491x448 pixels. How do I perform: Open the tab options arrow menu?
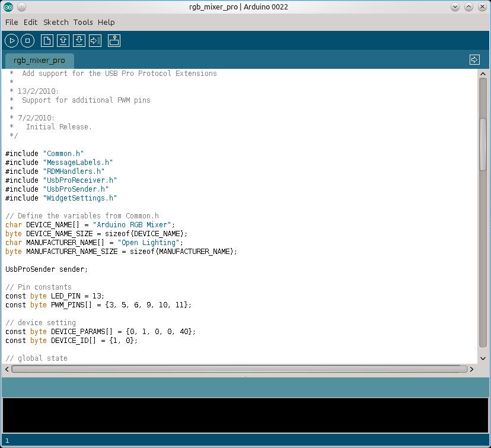(x=474, y=59)
